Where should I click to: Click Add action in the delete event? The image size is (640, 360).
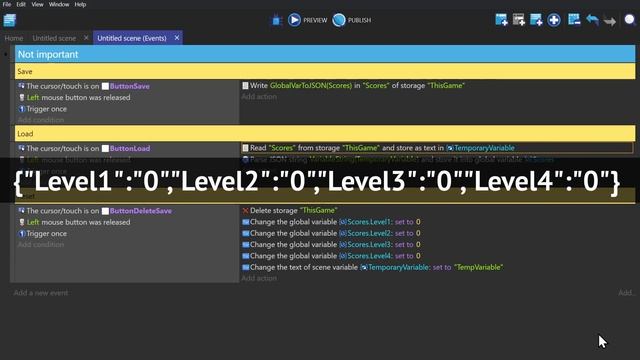tap(259, 278)
